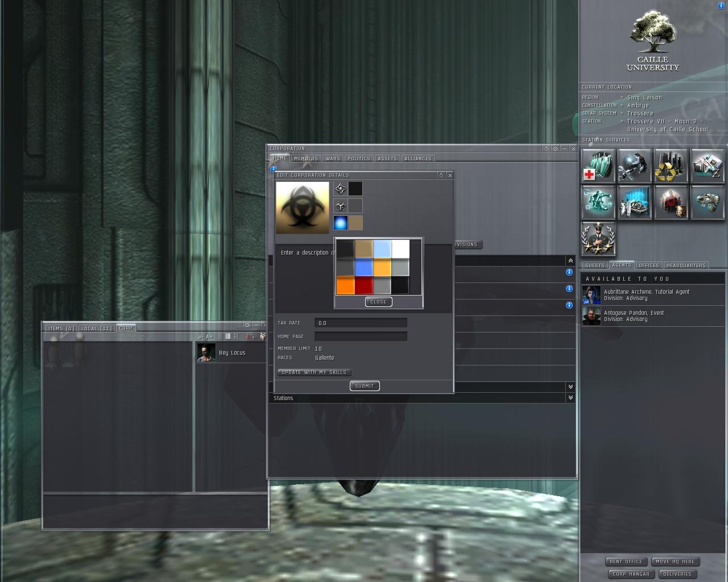Collapse the top corporation section chevron
This screenshot has width=728, height=582.
[570, 260]
